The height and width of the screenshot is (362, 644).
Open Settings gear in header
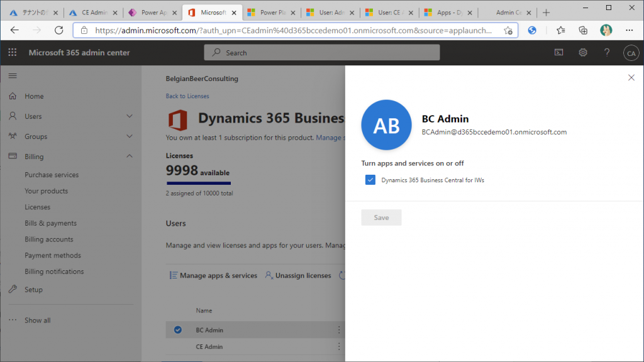click(583, 53)
